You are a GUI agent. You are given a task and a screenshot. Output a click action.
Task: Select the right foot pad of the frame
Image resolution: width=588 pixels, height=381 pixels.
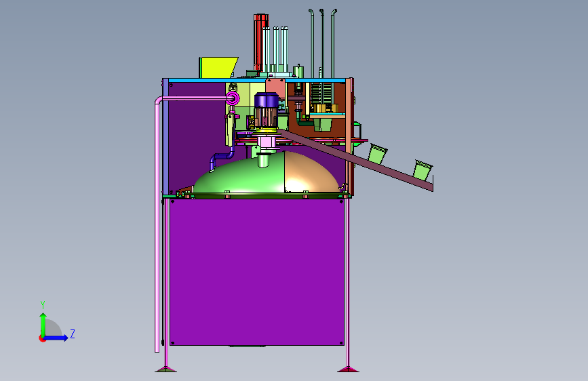pos(348,369)
